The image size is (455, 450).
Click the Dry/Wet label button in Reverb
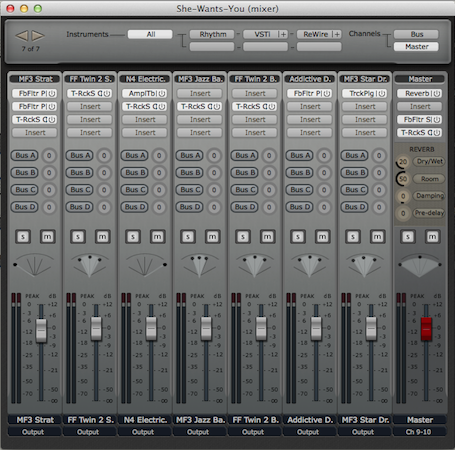click(429, 162)
